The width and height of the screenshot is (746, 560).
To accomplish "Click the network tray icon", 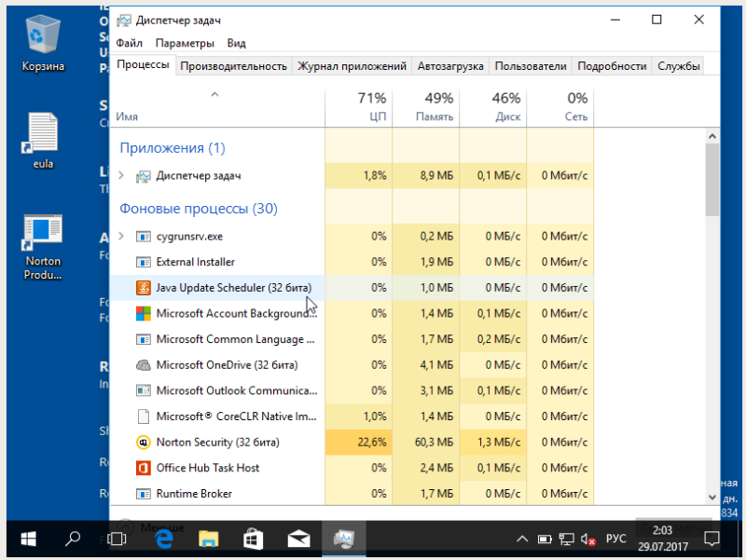I will tap(566, 540).
